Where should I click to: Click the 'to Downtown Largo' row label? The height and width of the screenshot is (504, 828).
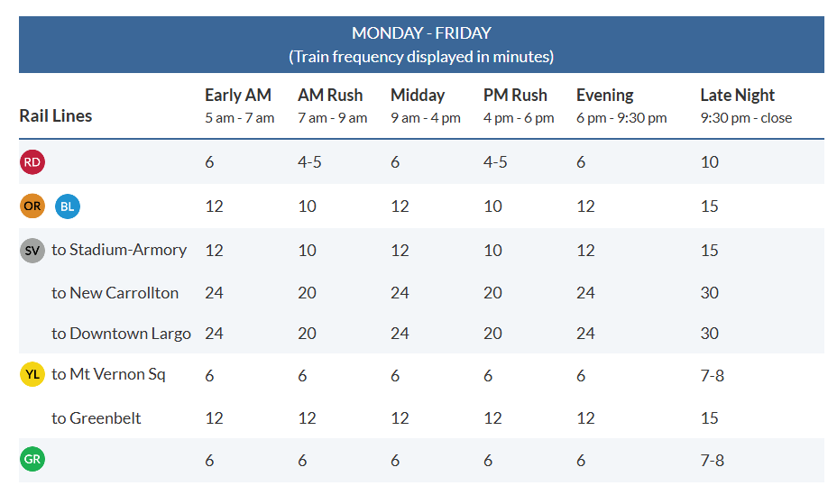pyautogui.click(x=121, y=334)
